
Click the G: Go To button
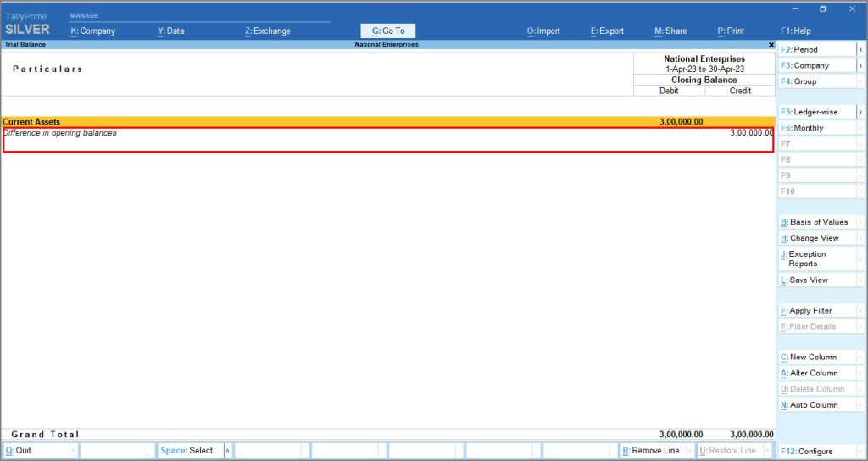coord(388,31)
